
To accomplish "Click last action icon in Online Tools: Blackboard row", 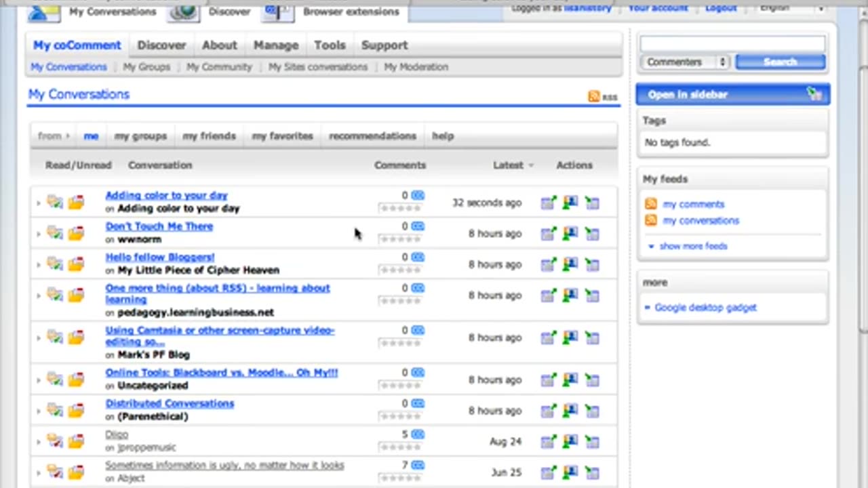I will (593, 380).
